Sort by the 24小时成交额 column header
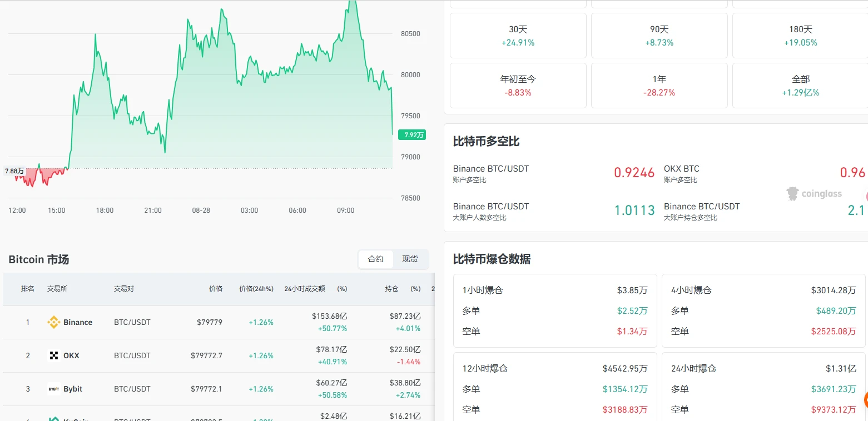This screenshot has height=421, width=868. 305,289
